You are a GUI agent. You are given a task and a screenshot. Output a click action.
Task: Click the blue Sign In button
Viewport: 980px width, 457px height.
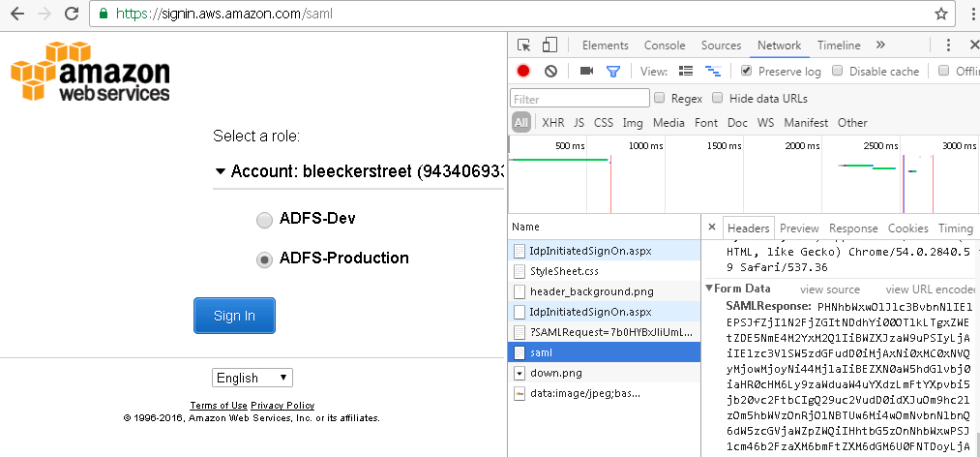pos(234,316)
